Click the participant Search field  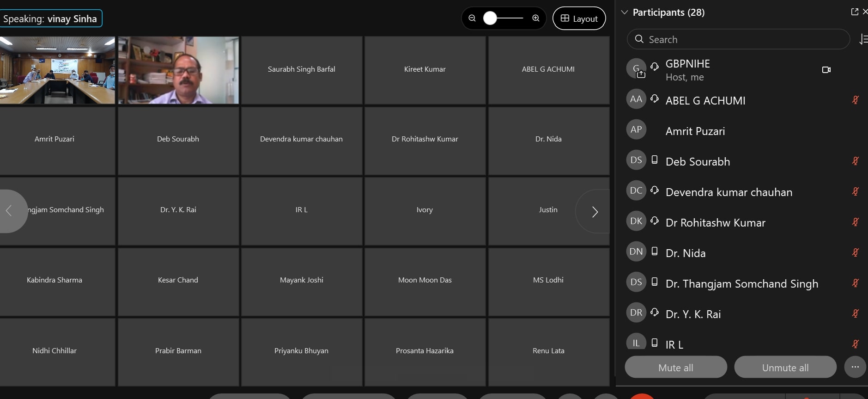tap(738, 39)
